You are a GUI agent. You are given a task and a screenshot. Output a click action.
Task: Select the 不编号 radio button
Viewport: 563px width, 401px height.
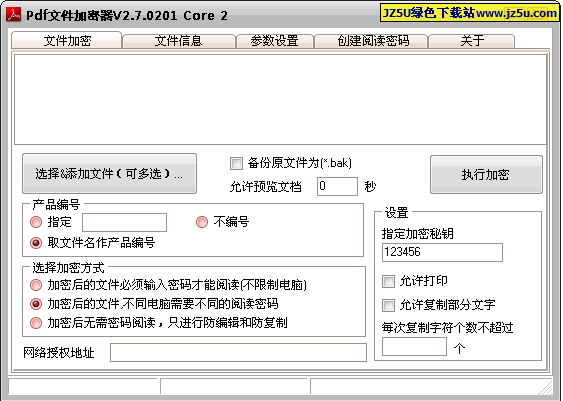click(x=202, y=222)
